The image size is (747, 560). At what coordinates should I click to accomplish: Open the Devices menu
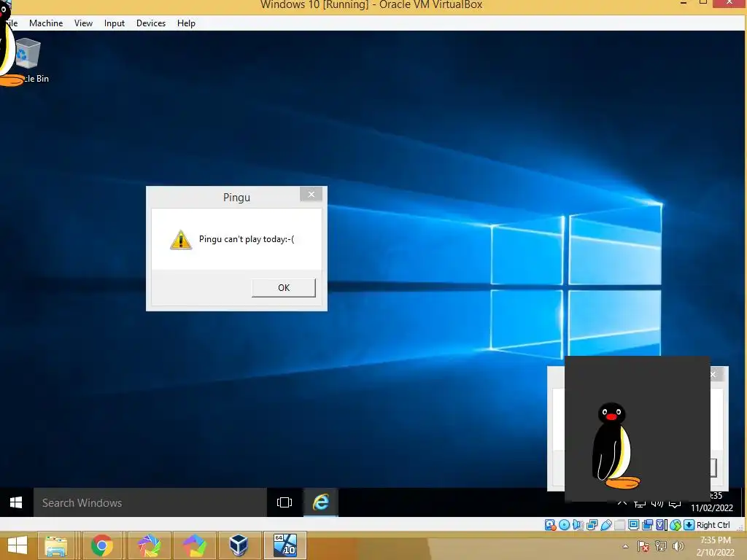(151, 23)
